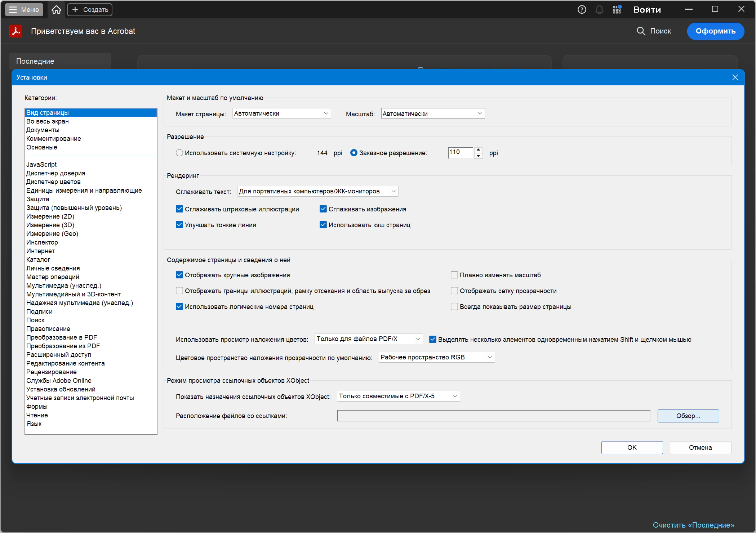Screen dimensions: 756x533
Task: Click the Обзор... button
Action: coord(688,416)
